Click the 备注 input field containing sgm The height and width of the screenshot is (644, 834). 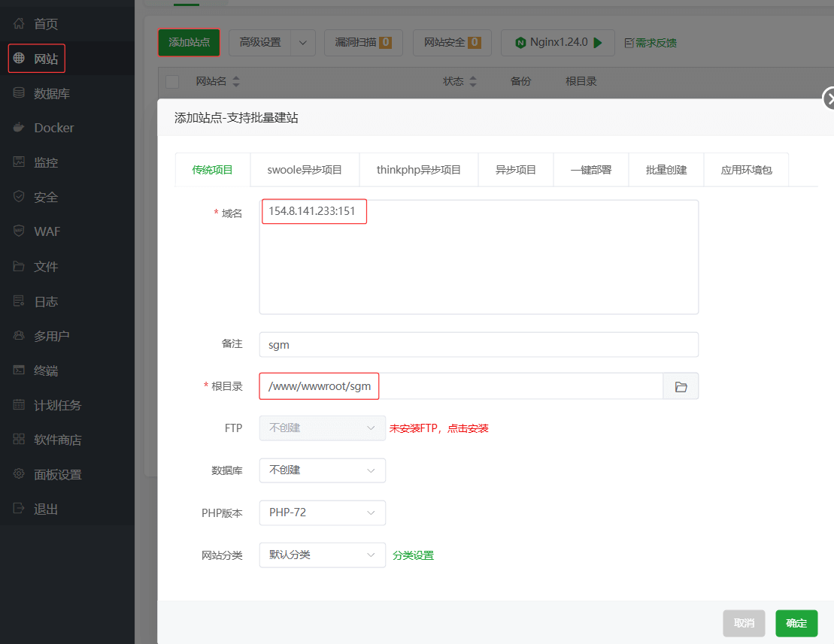tap(478, 345)
